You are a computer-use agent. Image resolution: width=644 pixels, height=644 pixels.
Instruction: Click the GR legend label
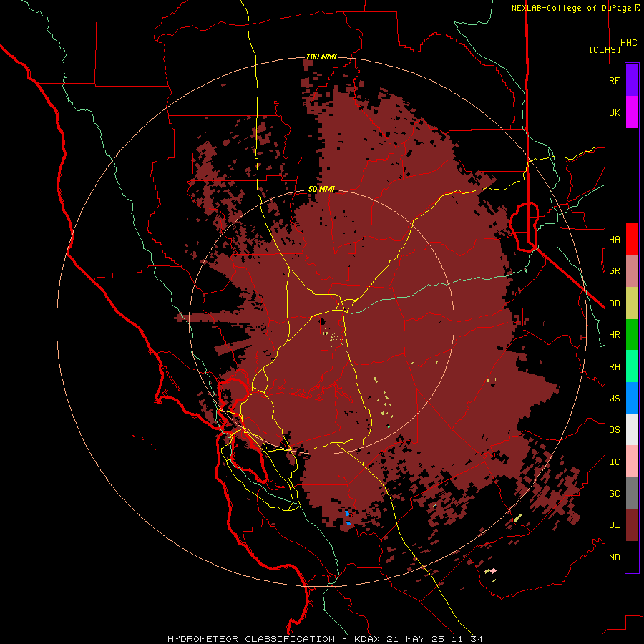pyautogui.click(x=614, y=271)
